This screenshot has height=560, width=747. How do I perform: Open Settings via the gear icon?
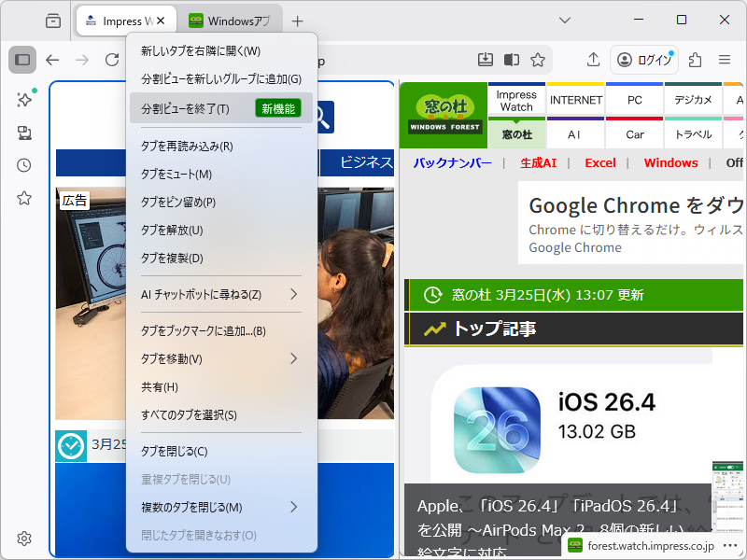[x=23, y=539]
